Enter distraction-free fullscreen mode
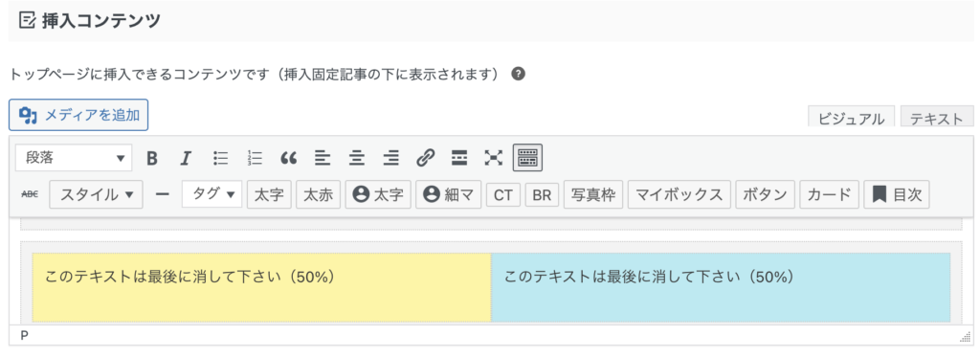This screenshot has width=980, height=358. (494, 158)
